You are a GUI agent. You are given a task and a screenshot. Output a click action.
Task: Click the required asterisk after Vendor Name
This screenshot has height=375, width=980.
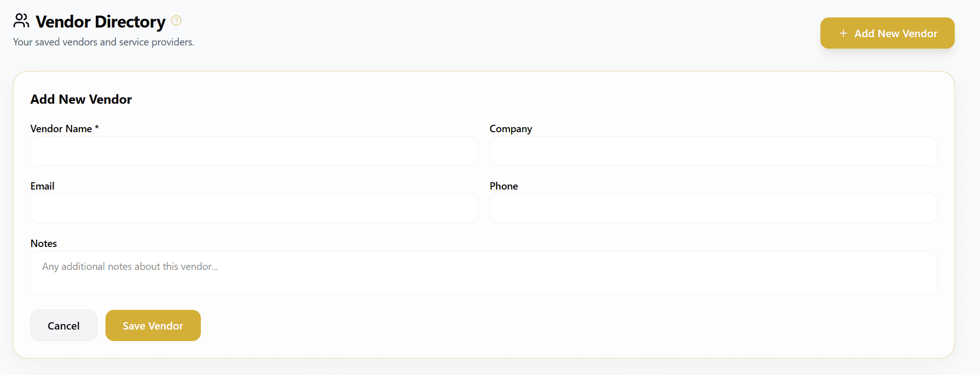pos(97,128)
